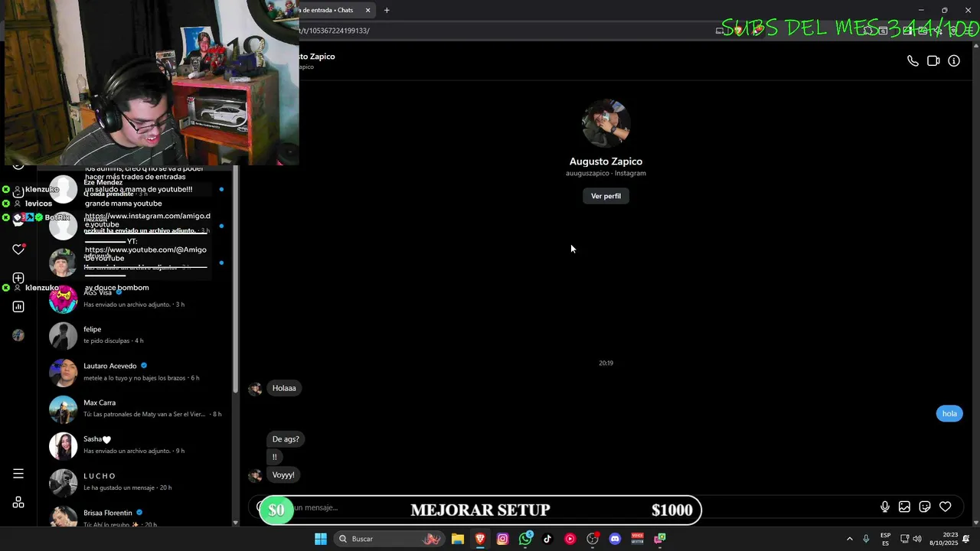The height and width of the screenshot is (551, 980).
Task: Open Voicemeeter from the taskbar
Action: (x=637, y=539)
